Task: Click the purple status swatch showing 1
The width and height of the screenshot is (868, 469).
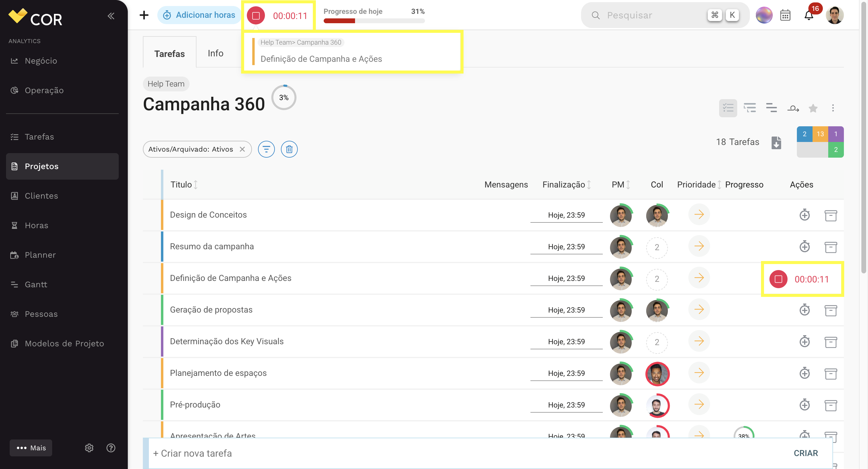Action: click(x=836, y=134)
